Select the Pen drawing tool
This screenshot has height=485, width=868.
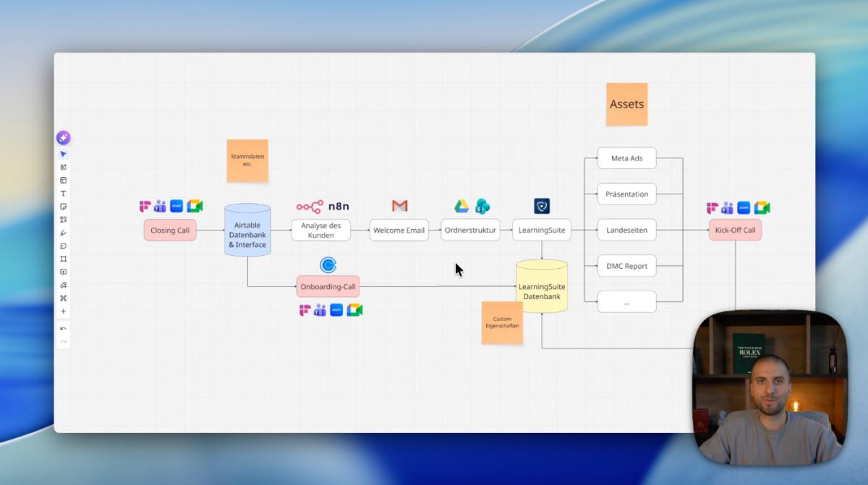coord(63,233)
